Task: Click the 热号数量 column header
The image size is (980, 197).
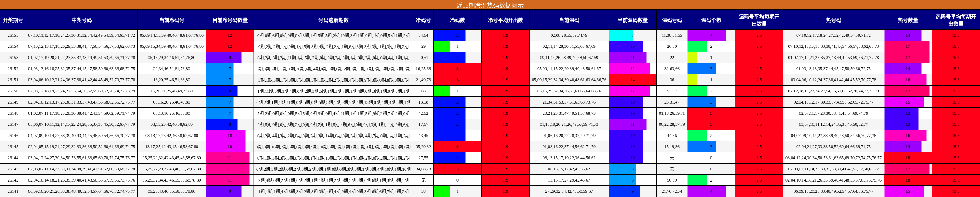Action: coord(908,20)
